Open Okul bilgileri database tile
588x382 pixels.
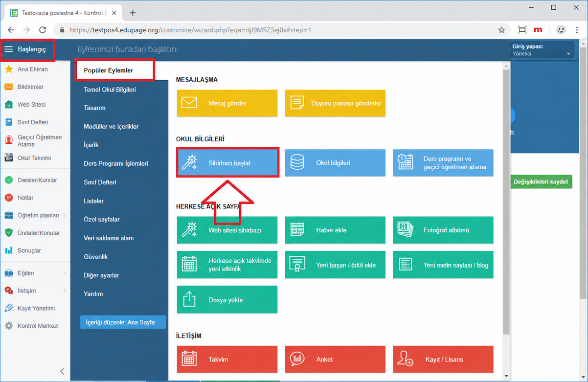[x=335, y=163]
